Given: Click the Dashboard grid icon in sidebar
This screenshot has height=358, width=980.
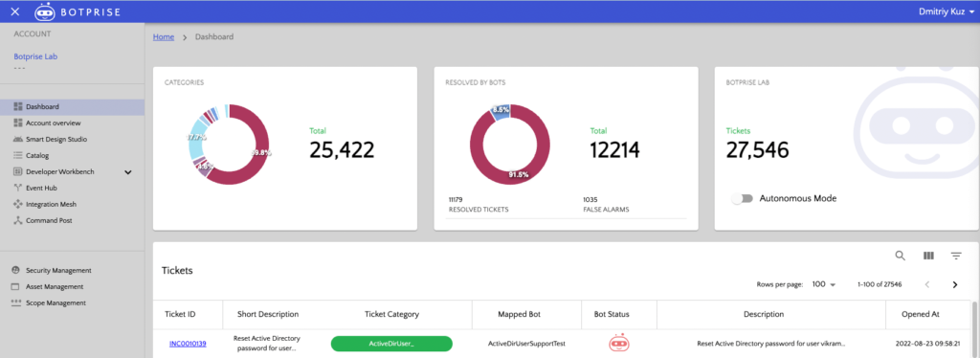Looking at the screenshot, I should click(18, 107).
